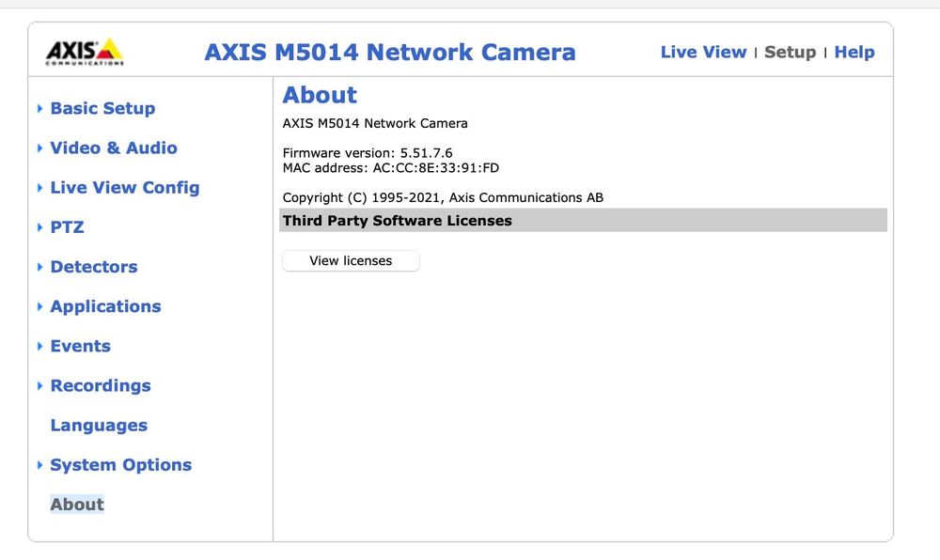Expand the Events arrow
Viewport: 940px width, 560px height.
point(39,346)
